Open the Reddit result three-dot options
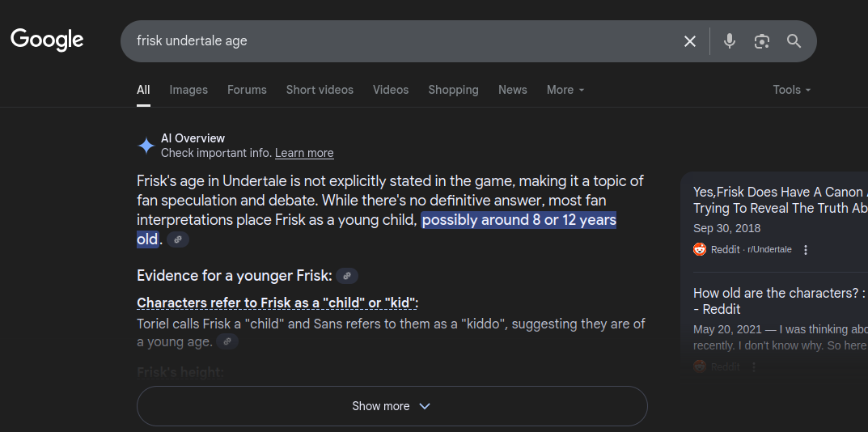 tap(806, 250)
